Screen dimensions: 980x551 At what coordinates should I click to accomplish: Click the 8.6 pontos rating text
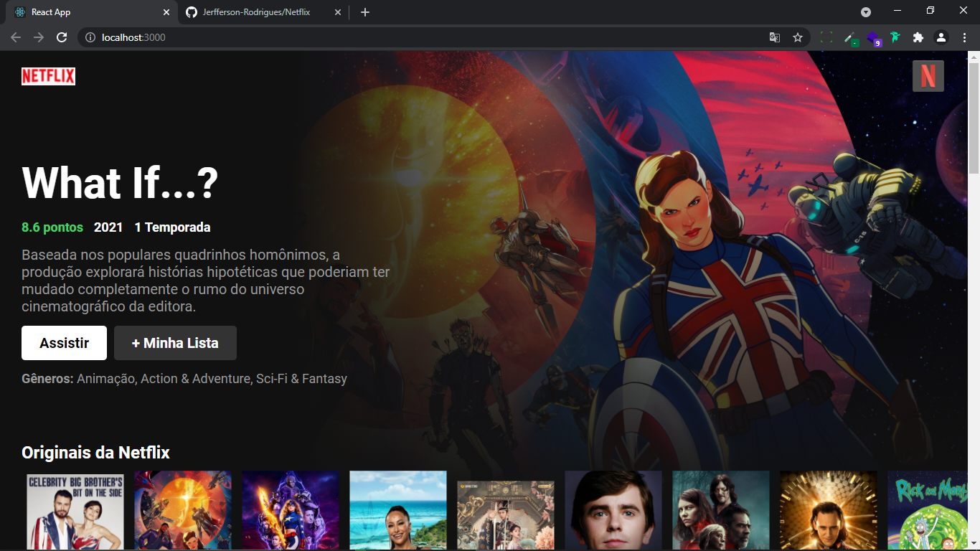click(52, 227)
